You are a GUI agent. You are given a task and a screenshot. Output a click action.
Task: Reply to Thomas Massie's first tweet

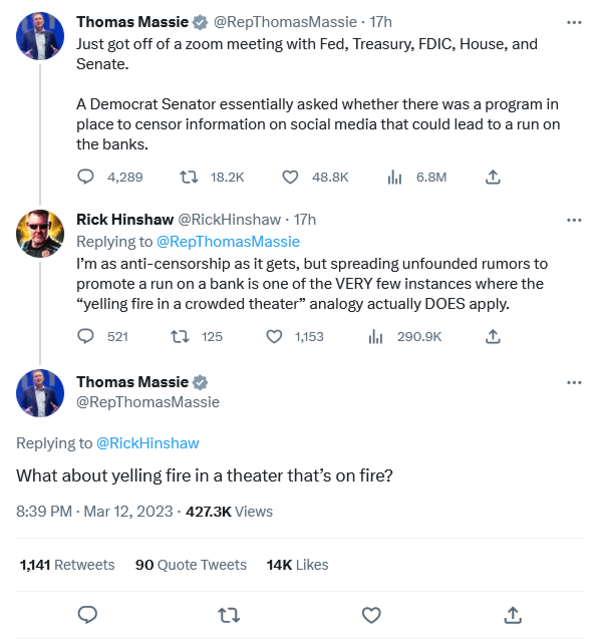[86, 177]
